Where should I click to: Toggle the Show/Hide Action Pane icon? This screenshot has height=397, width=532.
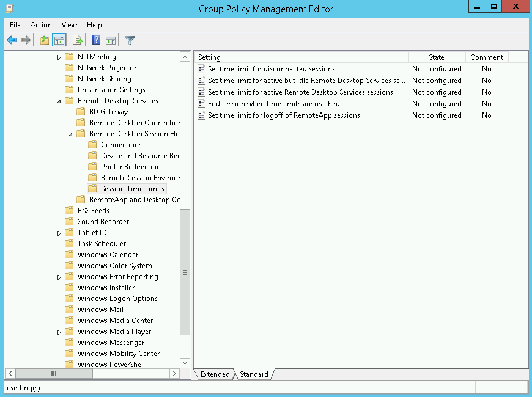click(111, 40)
